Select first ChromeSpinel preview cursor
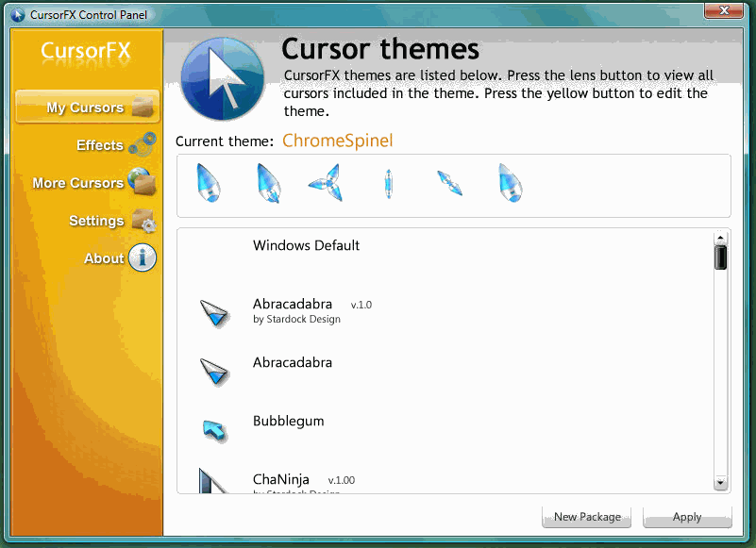The width and height of the screenshot is (756, 548). point(209,183)
